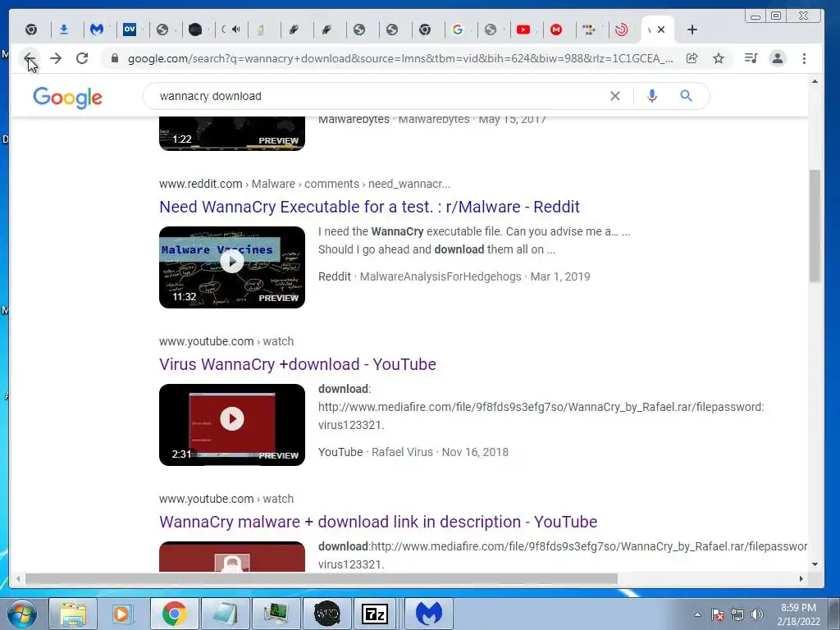The image size is (840, 630).
Task: Reload the current page
Action: tap(82, 58)
